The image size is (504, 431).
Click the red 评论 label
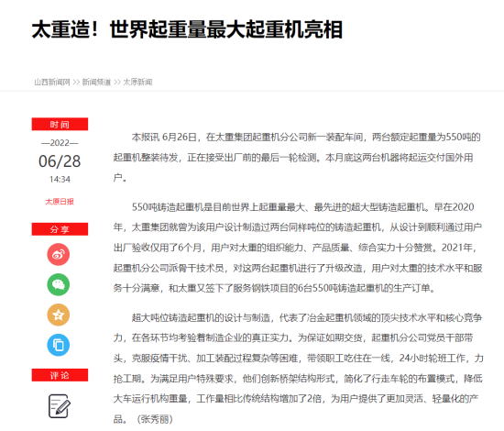click(x=60, y=375)
